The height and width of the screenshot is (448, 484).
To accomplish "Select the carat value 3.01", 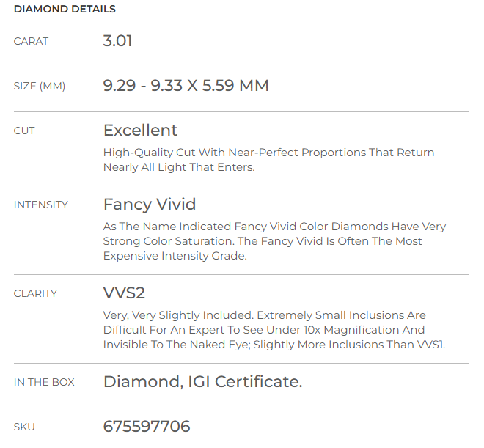I will [x=117, y=41].
